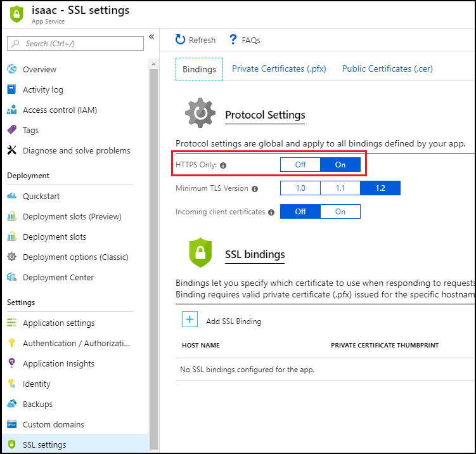
Task: Turn Incoming client certificates on
Action: (340, 211)
